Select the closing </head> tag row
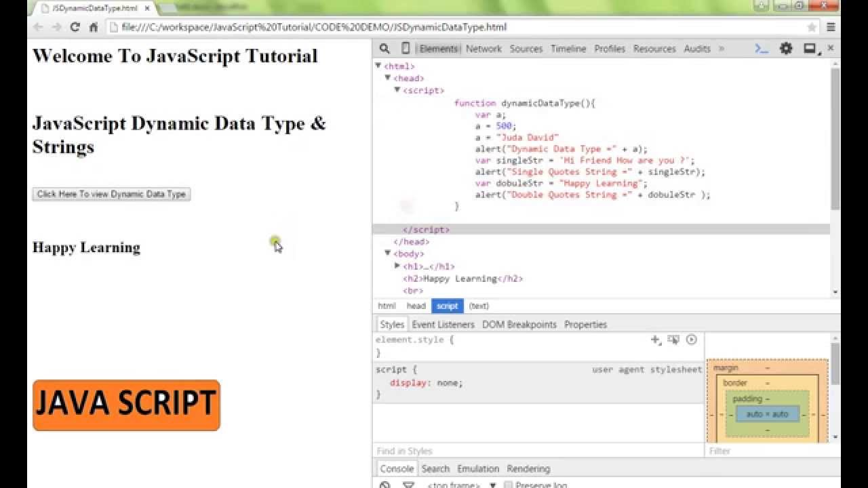This screenshot has width=868, height=488. coord(412,242)
